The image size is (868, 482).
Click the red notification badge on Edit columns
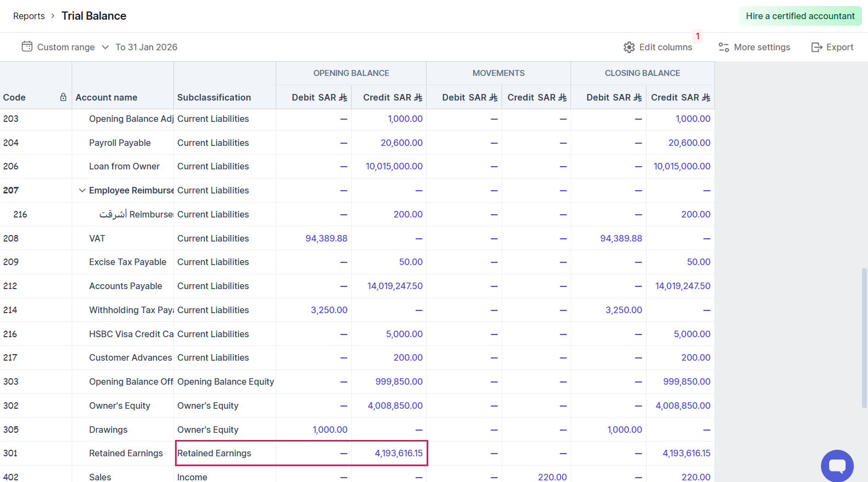(697, 37)
